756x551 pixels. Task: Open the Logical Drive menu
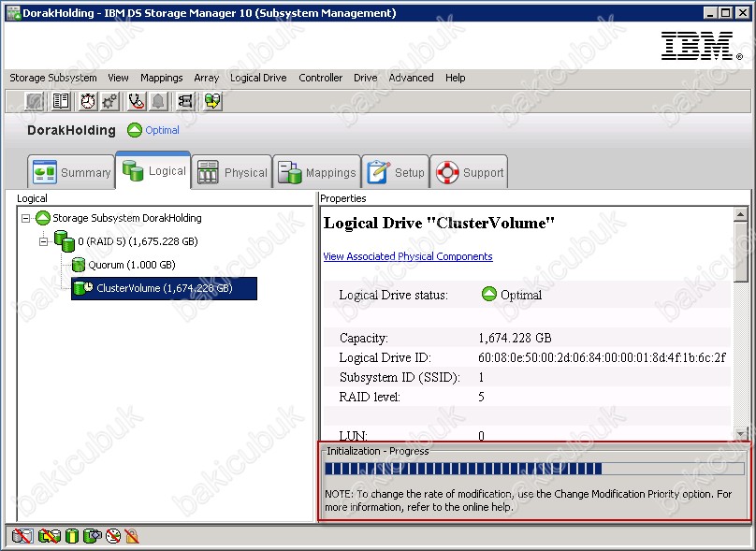pyautogui.click(x=258, y=78)
